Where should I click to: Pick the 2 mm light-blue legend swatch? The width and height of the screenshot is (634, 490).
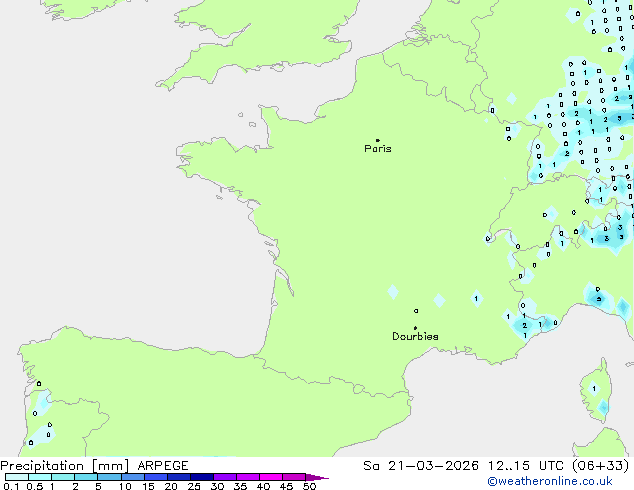click(x=86, y=478)
